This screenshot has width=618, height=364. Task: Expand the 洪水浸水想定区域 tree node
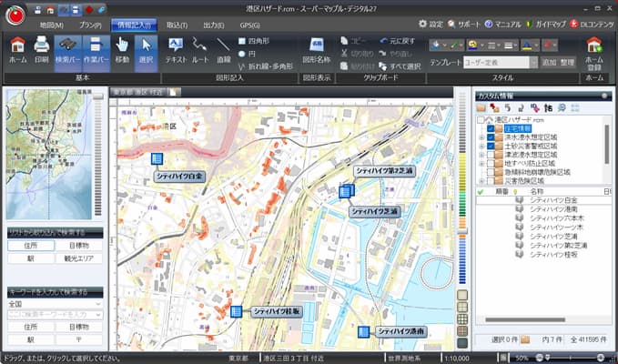(481, 137)
